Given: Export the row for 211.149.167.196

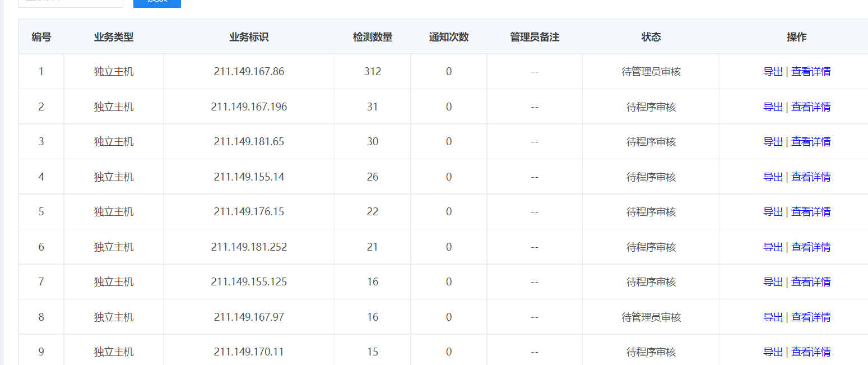Looking at the screenshot, I should (x=773, y=107).
